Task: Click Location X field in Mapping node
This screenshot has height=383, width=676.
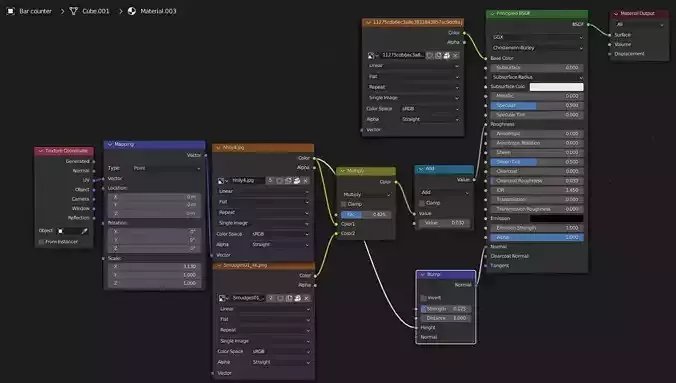Action: [155, 197]
